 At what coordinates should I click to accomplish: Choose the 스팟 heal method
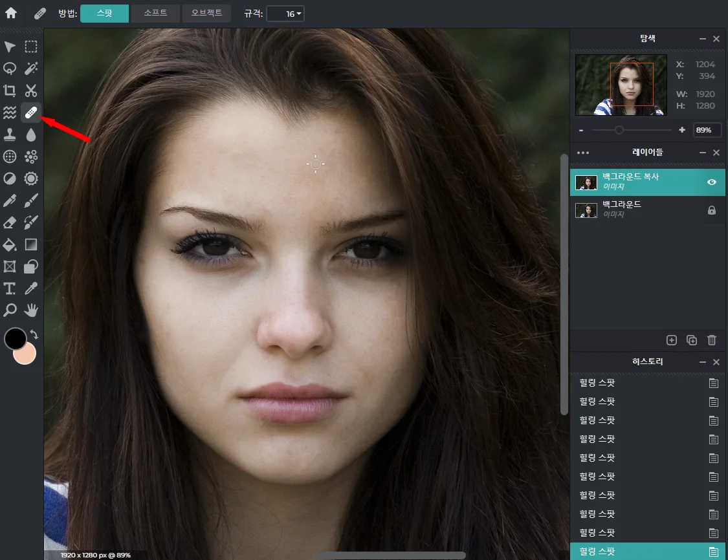coord(104,14)
